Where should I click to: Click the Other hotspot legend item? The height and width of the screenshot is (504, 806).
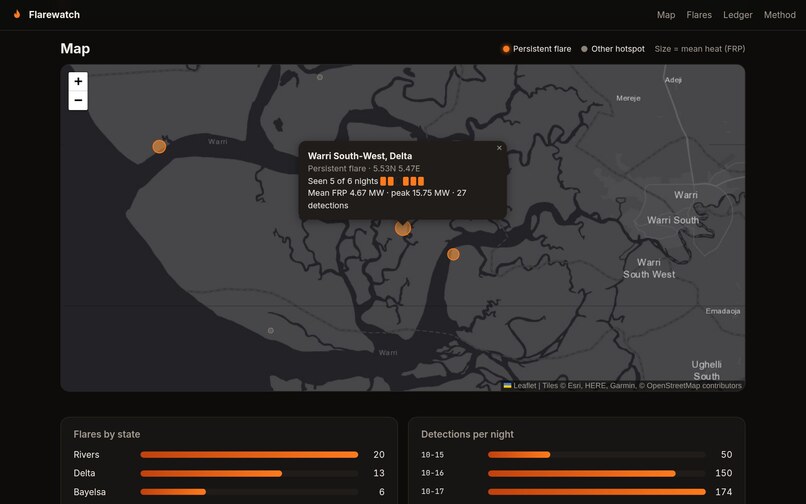[613, 49]
